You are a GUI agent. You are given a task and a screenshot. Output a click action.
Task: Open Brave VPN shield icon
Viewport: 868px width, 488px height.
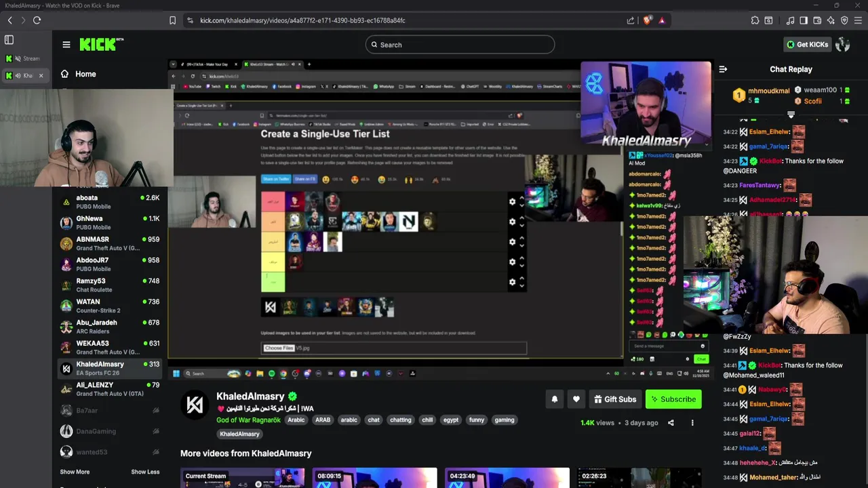tap(844, 20)
